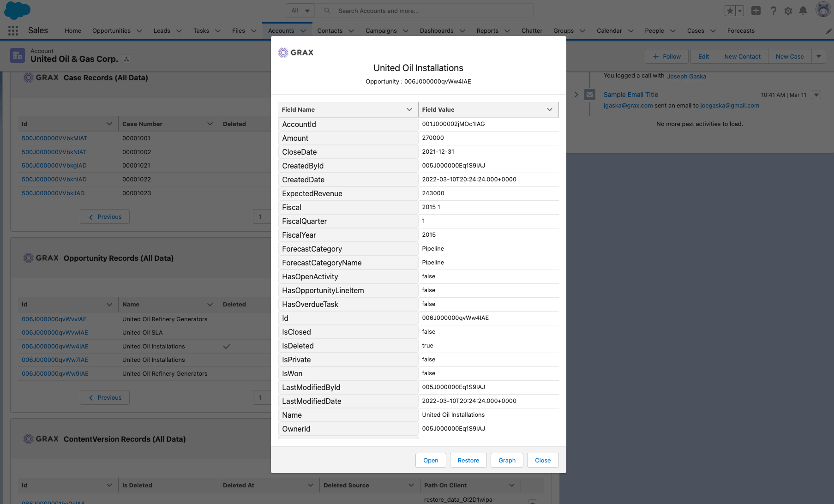Click the New Contact button
834x504 pixels.
pos(742,56)
